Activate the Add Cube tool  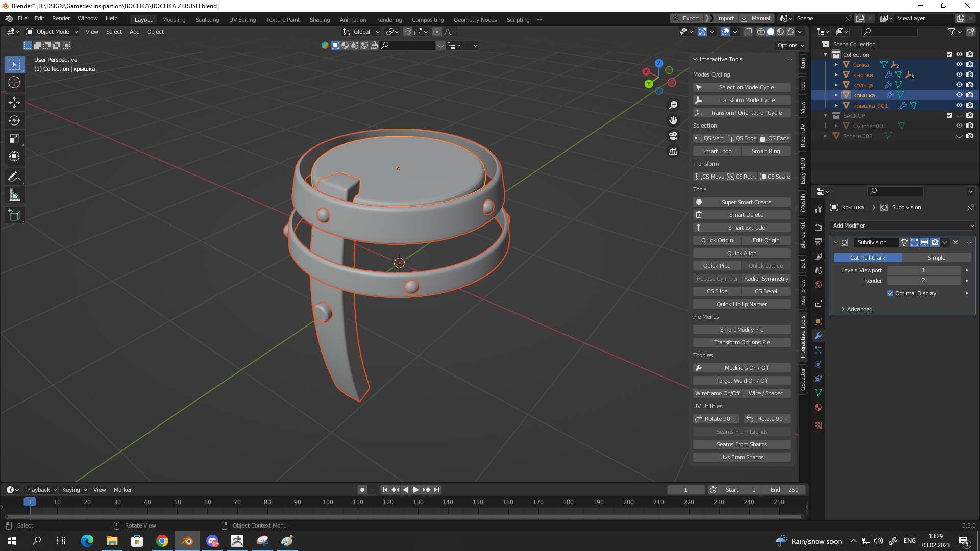pyautogui.click(x=14, y=215)
